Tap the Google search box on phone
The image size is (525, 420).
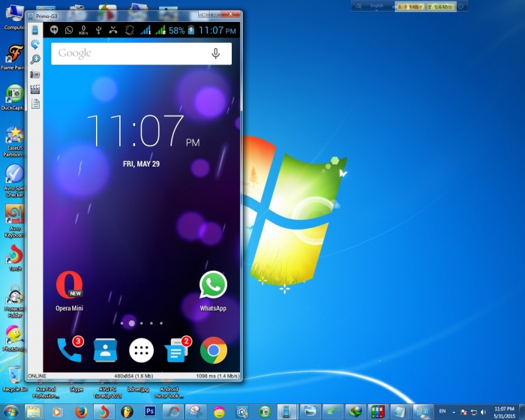click(141, 53)
